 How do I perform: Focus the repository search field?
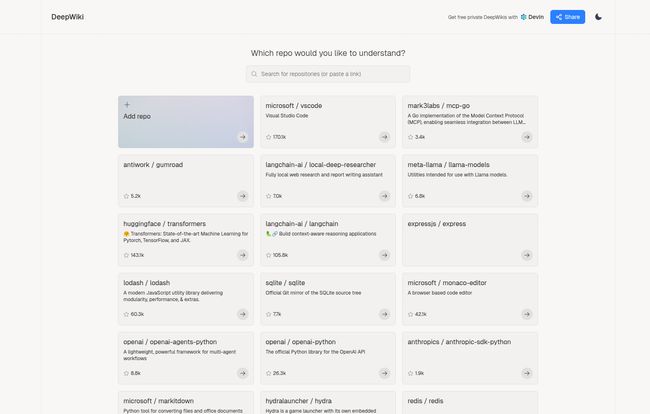point(328,74)
